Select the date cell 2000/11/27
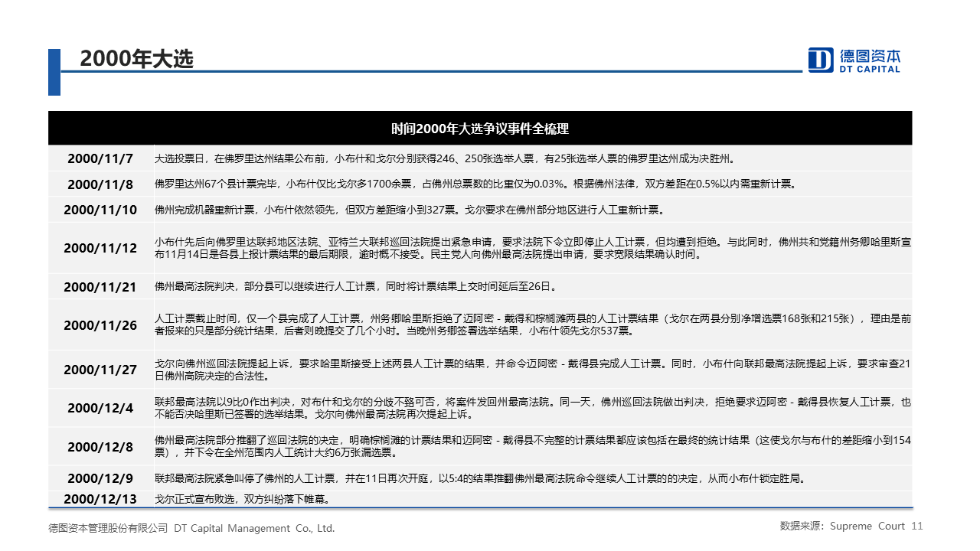Image resolution: width=980 pixels, height=551 pixels. (x=100, y=370)
